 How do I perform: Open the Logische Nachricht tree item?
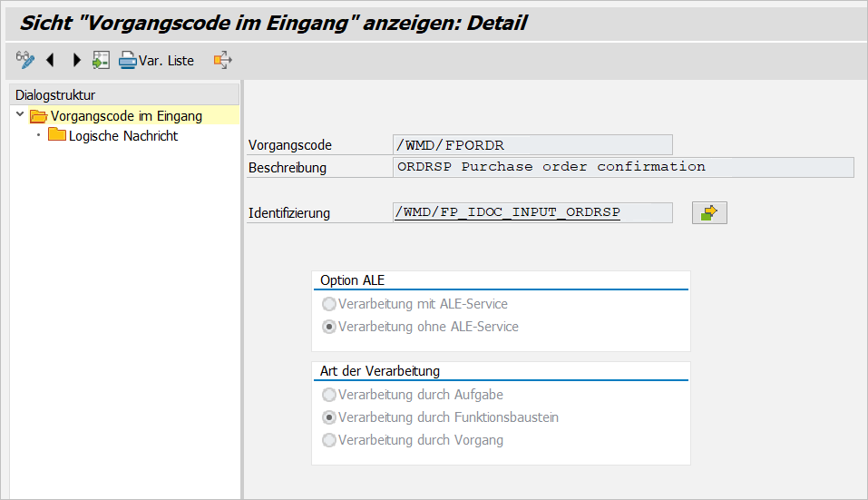coord(122,136)
